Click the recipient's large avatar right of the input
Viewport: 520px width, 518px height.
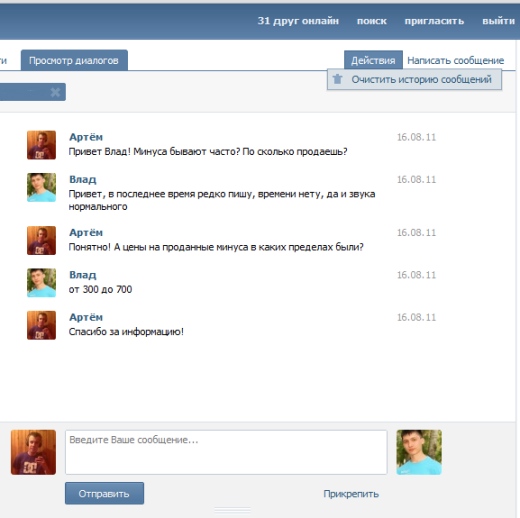(419, 452)
